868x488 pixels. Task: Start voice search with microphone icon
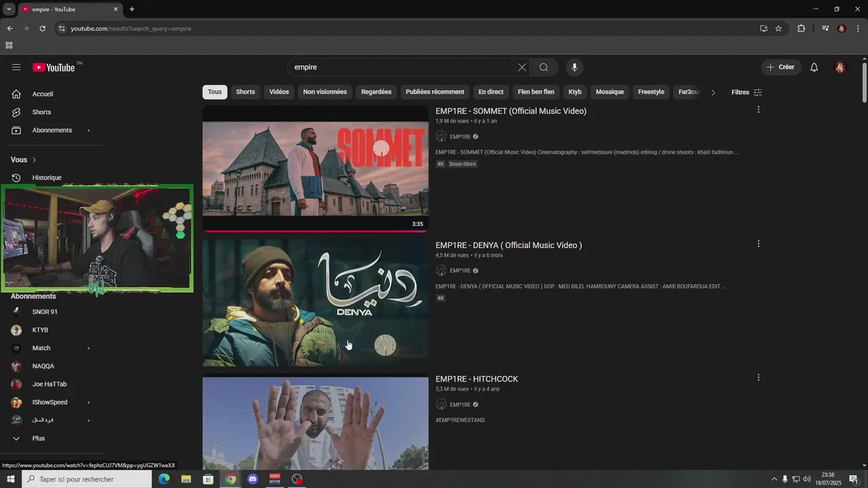(574, 67)
